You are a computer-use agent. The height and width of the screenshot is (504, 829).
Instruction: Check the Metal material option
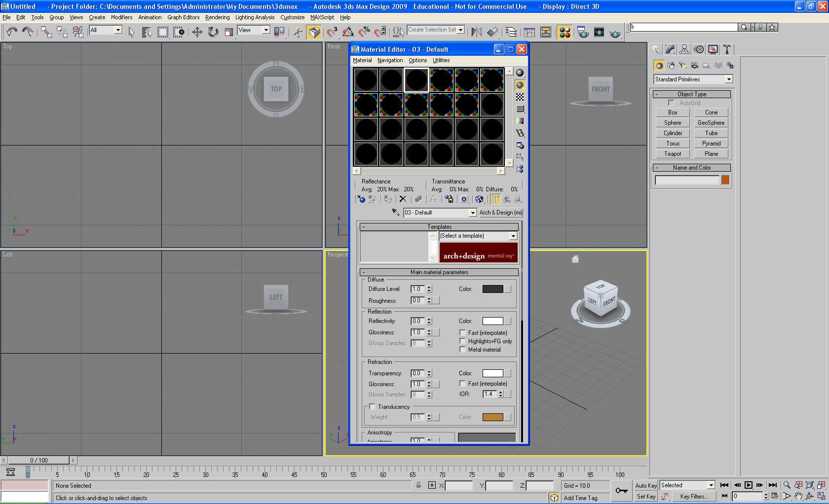tap(462, 350)
